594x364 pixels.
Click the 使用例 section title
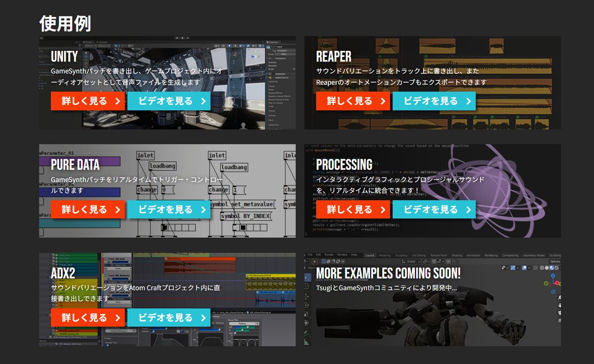tap(65, 23)
